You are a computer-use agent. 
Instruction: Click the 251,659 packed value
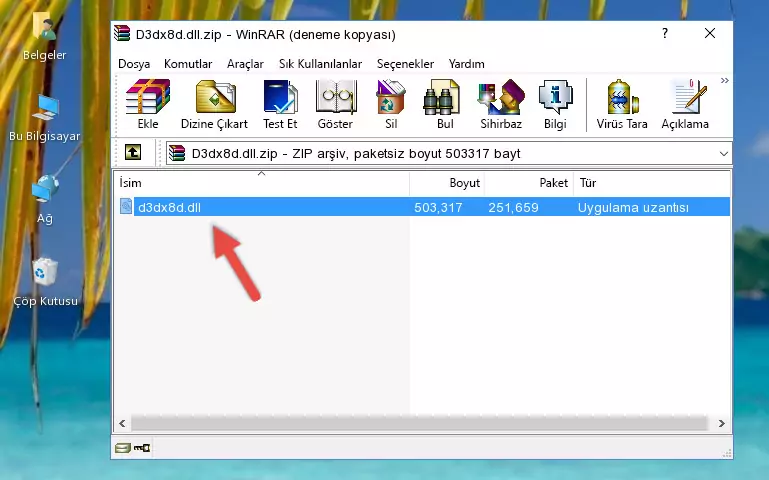point(513,207)
